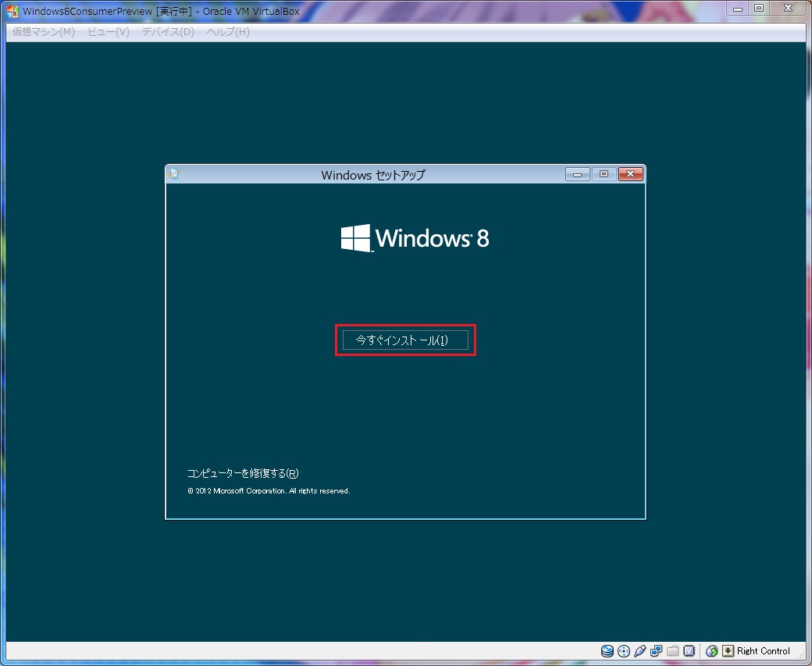This screenshot has width=812, height=666.
Task: Click the virtualization (V chip) status icon
Action: pos(689,651)
